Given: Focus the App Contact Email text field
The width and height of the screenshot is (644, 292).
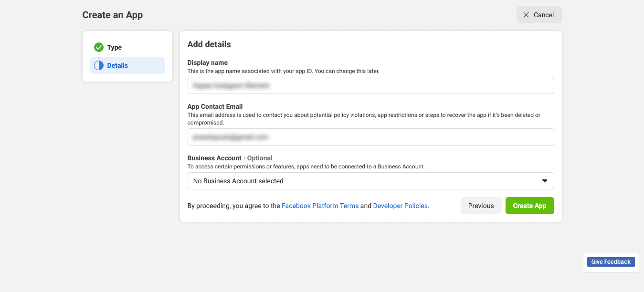Looking at the screenshot, I should coord(370,137).
